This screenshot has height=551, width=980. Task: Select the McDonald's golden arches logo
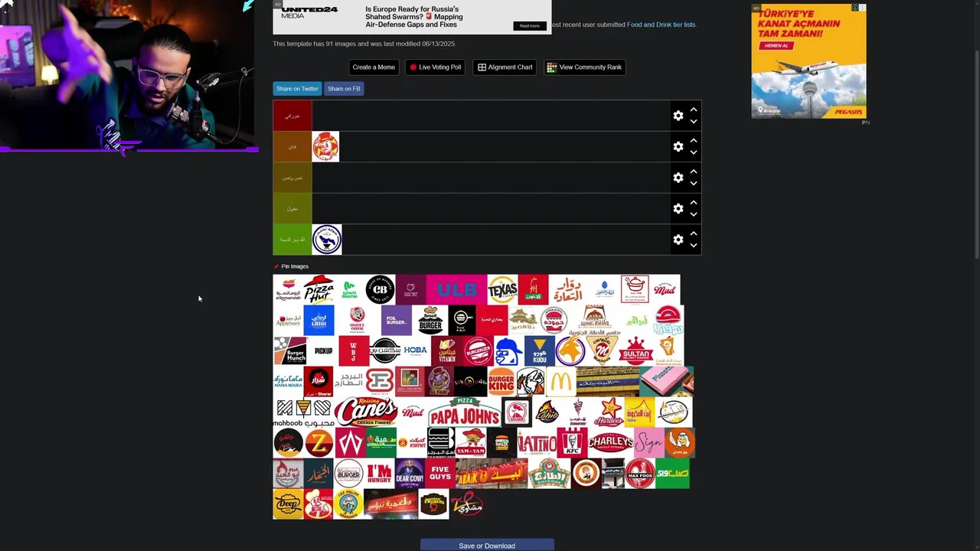(x=561, y=381)
